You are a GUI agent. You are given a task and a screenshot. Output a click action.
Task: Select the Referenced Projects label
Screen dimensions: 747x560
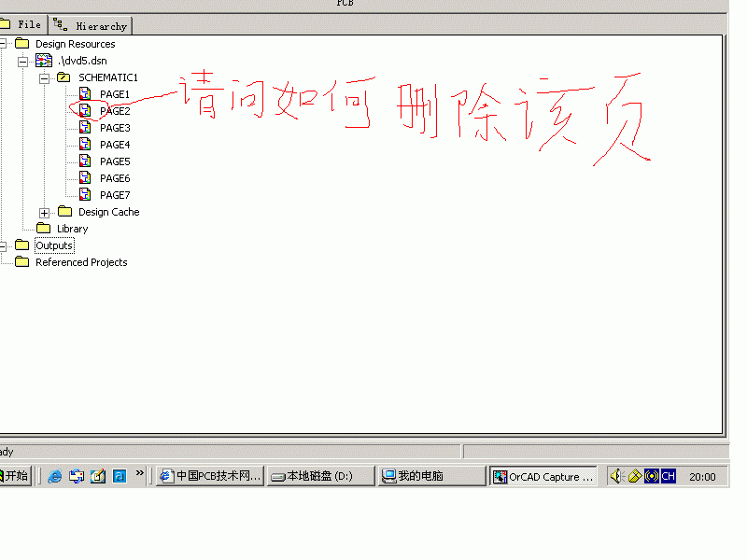pos(81,262)
